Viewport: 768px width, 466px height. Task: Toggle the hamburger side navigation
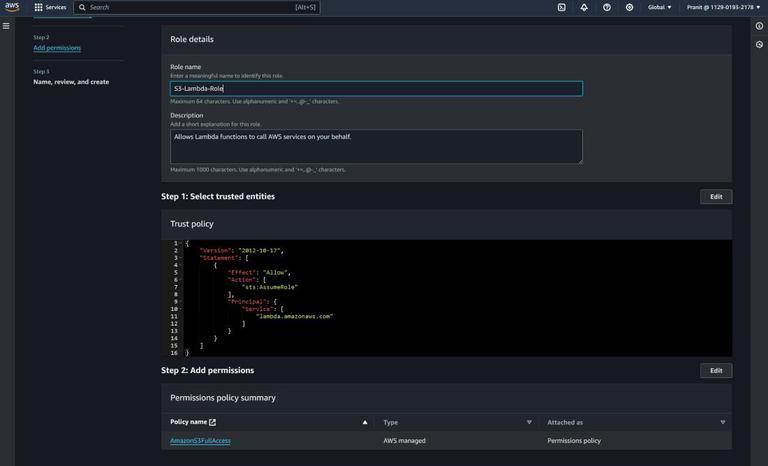[x=6, y=26]
